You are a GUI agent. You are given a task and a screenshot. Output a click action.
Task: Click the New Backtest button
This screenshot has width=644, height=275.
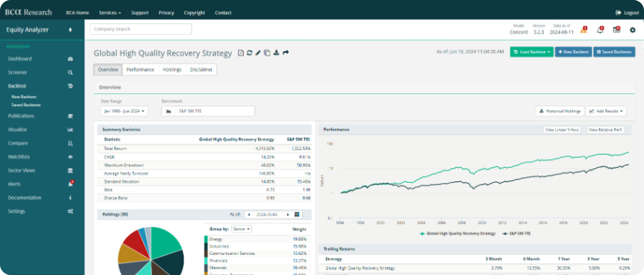coord(573,52)
